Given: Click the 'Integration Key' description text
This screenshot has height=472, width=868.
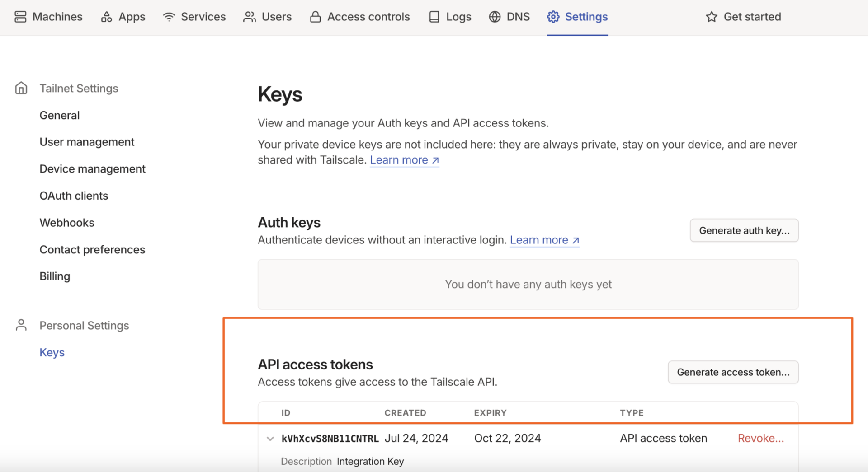Looking at the screenshot, I should pos(370,461).
